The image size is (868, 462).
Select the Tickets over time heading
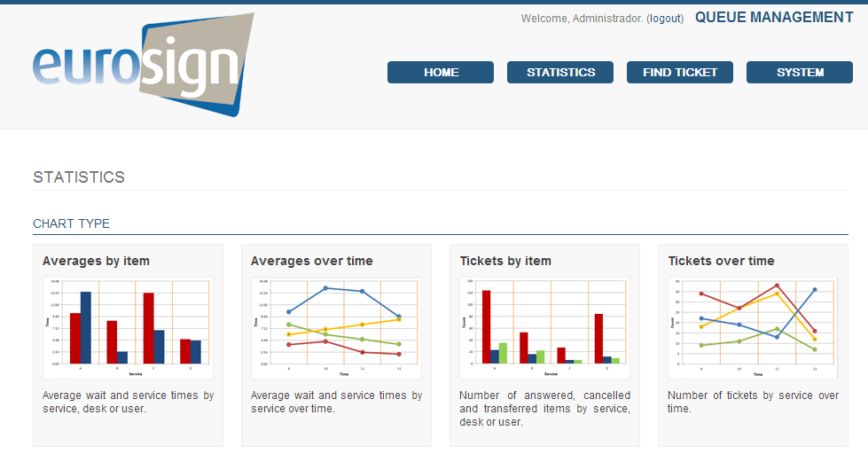tap(721, 261)
